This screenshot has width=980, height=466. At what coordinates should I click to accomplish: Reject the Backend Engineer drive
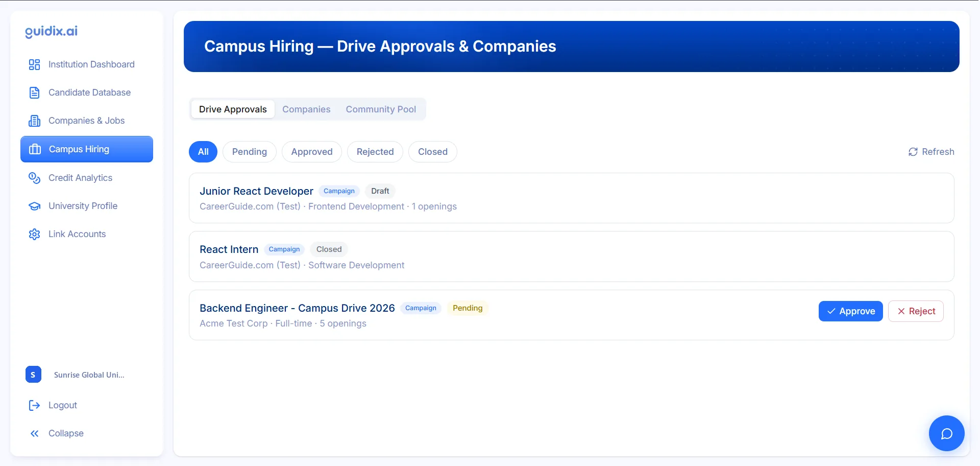click(916, 311)
